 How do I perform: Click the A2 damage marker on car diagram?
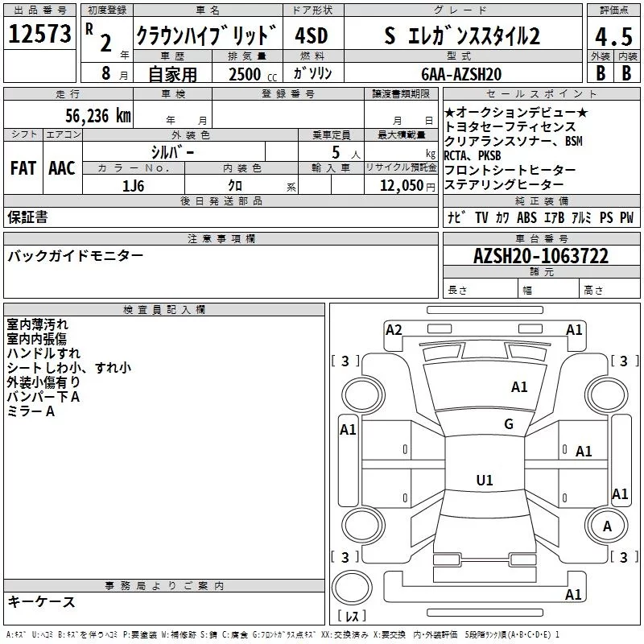click(394, 329)
